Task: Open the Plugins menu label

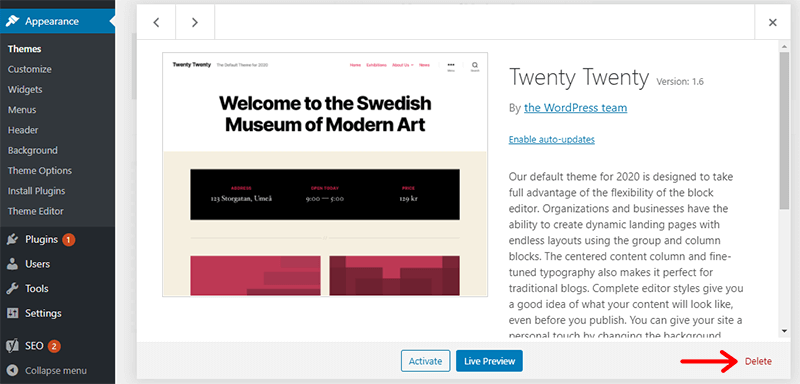Action: click(41, 240)
